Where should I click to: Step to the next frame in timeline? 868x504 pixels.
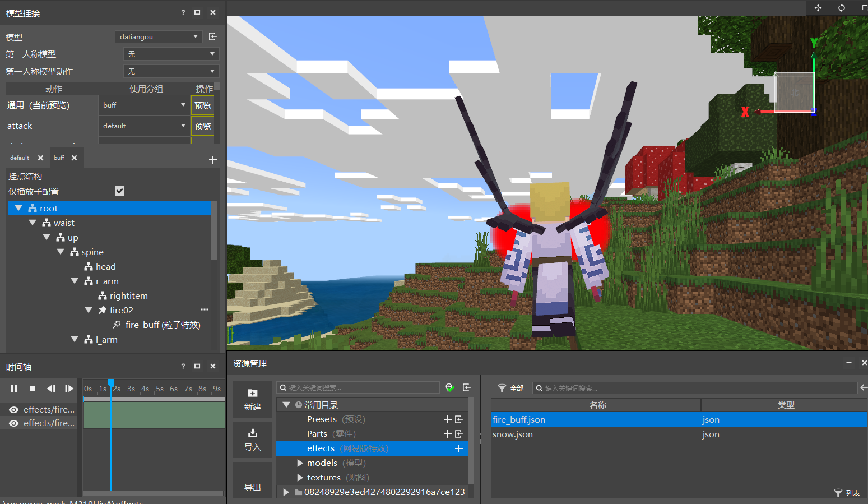(x=69, y=389)
